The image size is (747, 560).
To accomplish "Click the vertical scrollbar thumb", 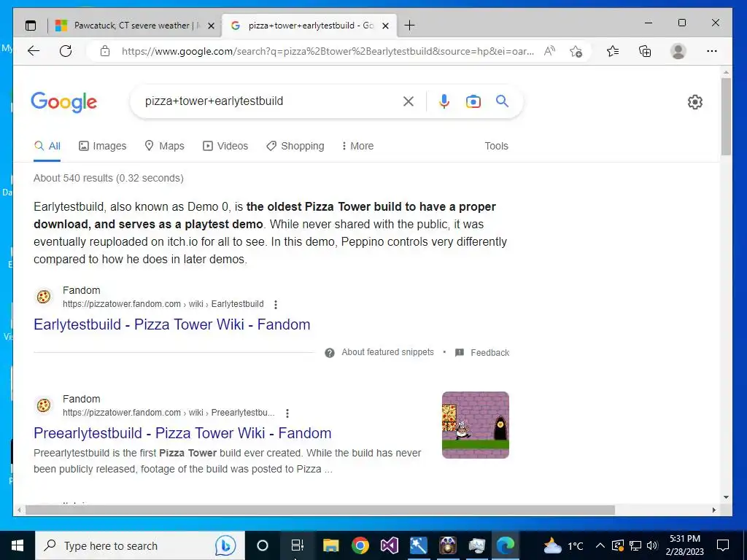I will tap(726, 117).
